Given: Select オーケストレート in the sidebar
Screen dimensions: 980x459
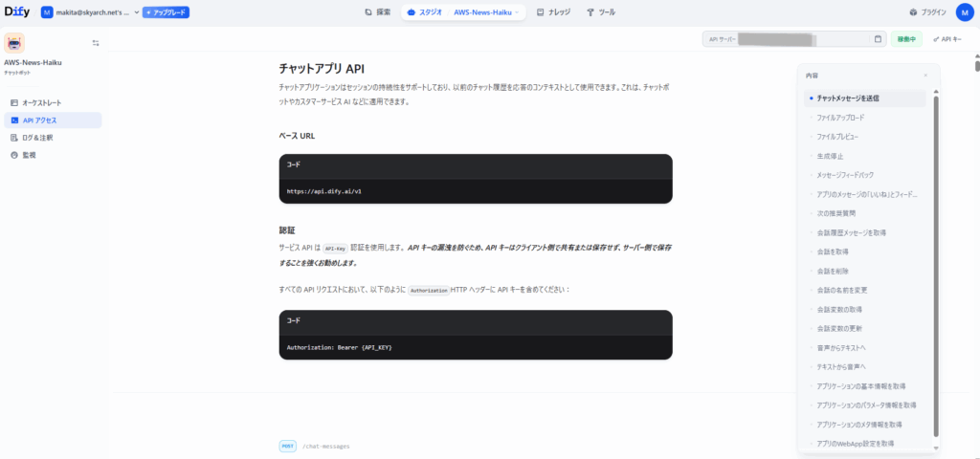Looking at the screenshot, I should pos(42,102).
